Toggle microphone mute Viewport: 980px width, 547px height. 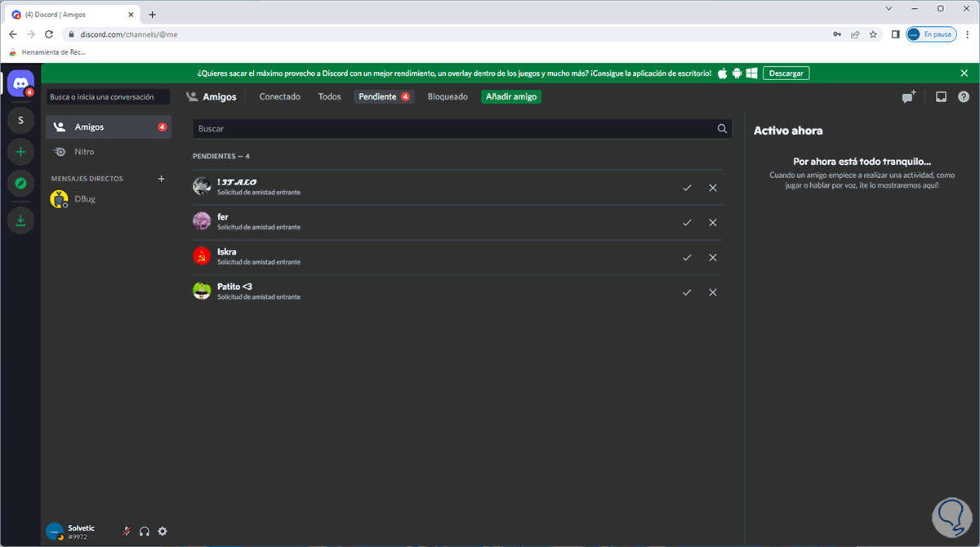click(127, 531)
